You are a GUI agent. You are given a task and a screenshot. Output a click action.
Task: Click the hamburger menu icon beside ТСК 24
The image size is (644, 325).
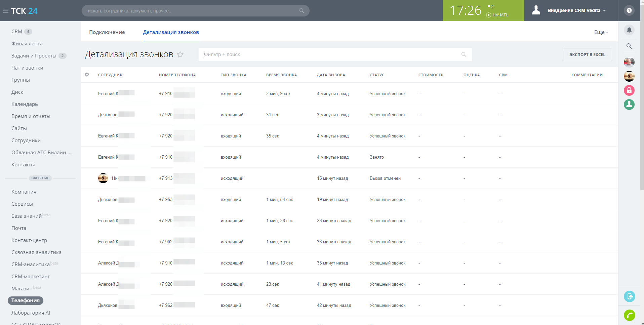pyautogui.click(x=5, y=11)
